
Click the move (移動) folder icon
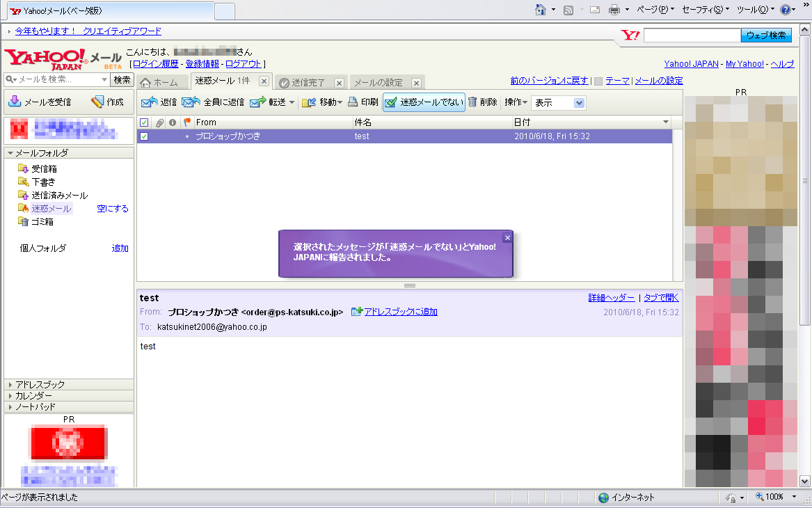[x=309, y=102]
